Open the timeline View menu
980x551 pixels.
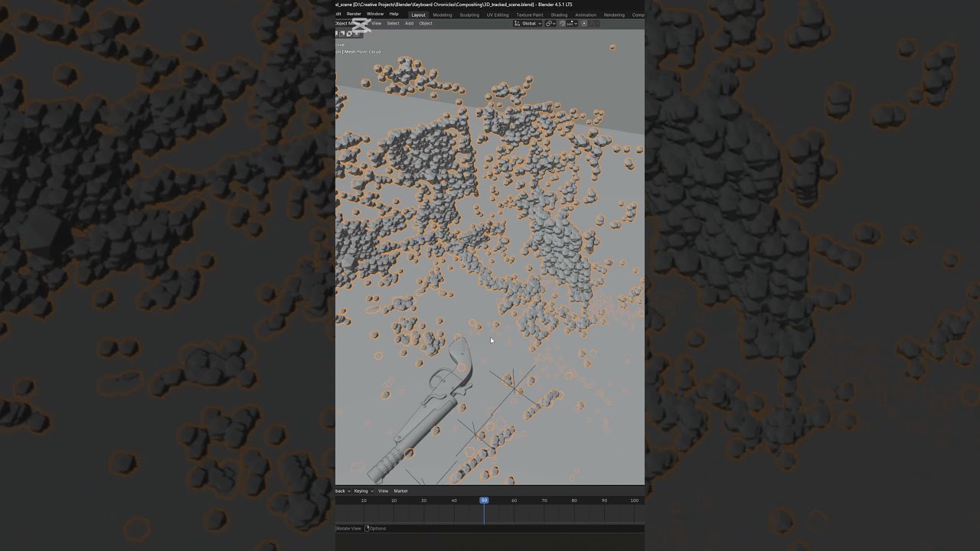(383, 491)
